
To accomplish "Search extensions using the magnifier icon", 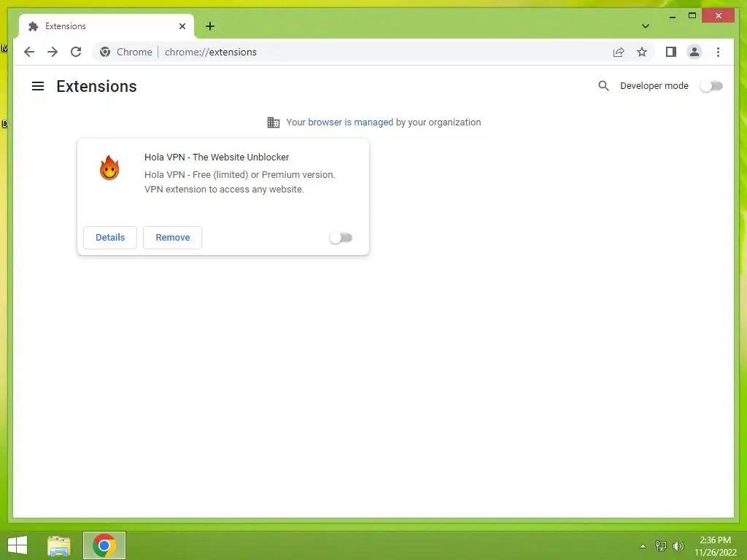I will [603, 86].
